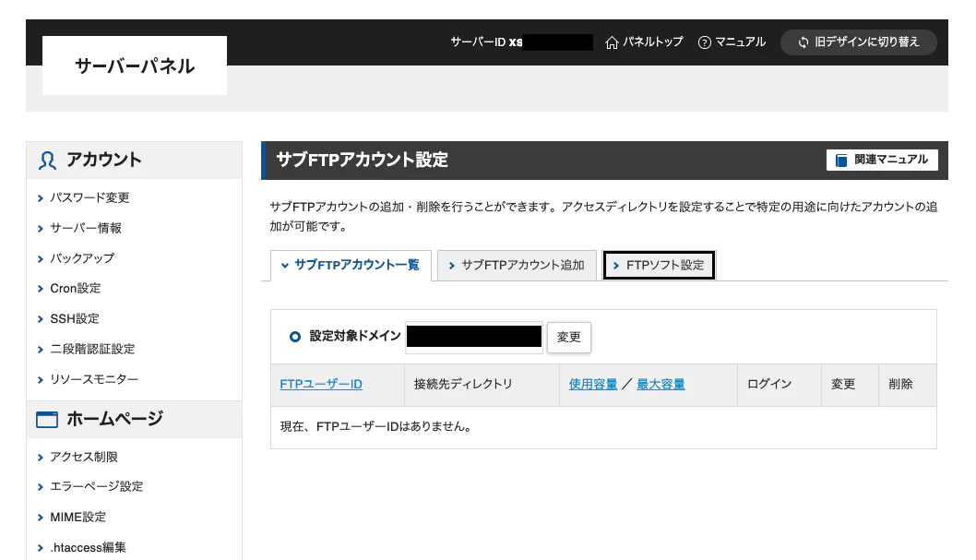This screenshot has width=976, height=560.
Task: Click the arrow icon beside SSH設定
Action: (40, 318)
